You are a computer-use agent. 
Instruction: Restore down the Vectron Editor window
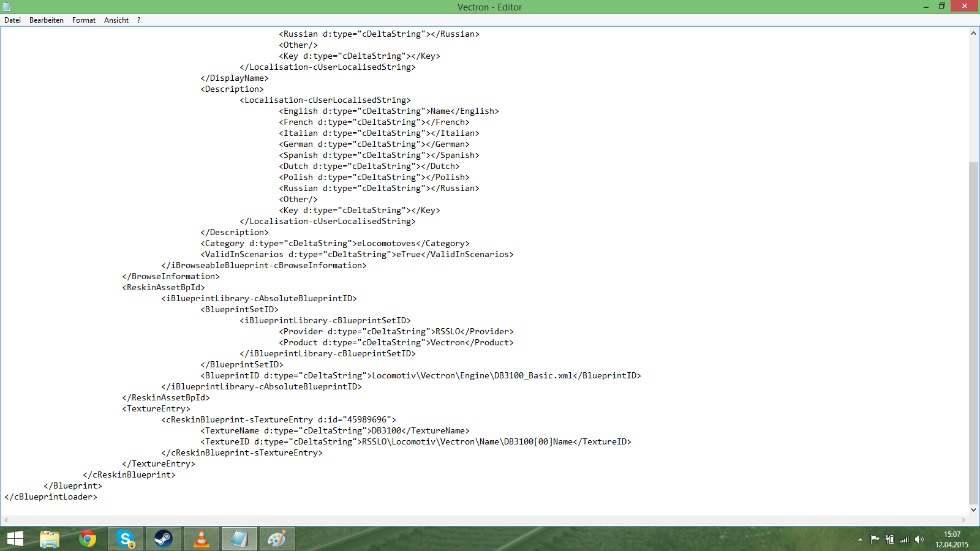pos(942,7)
